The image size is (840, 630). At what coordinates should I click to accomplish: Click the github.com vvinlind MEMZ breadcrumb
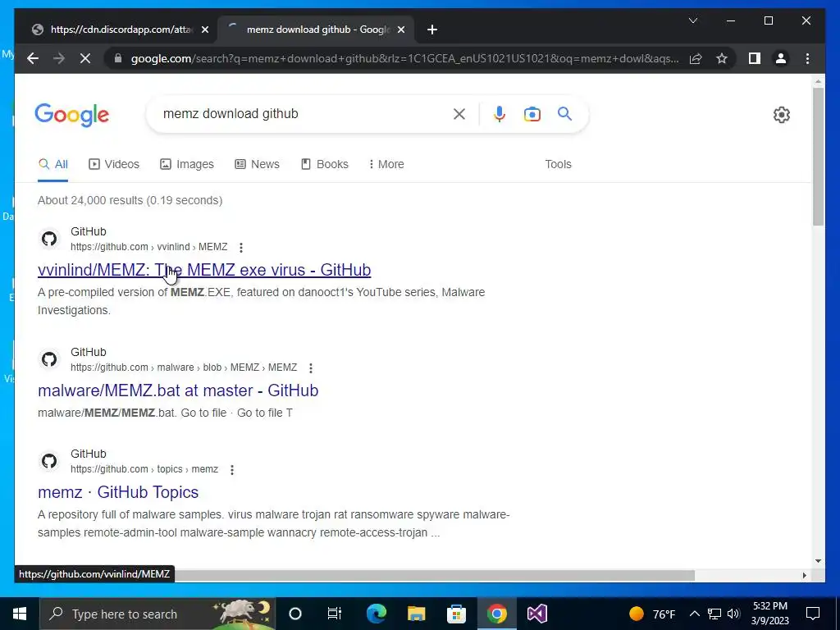pyautogui.click(x=149, y=247)
